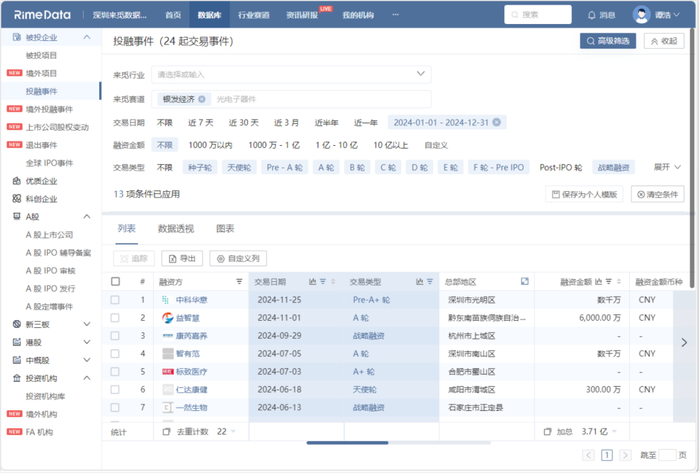Clear the 2024-01-01 date range filter

(496, 122)
